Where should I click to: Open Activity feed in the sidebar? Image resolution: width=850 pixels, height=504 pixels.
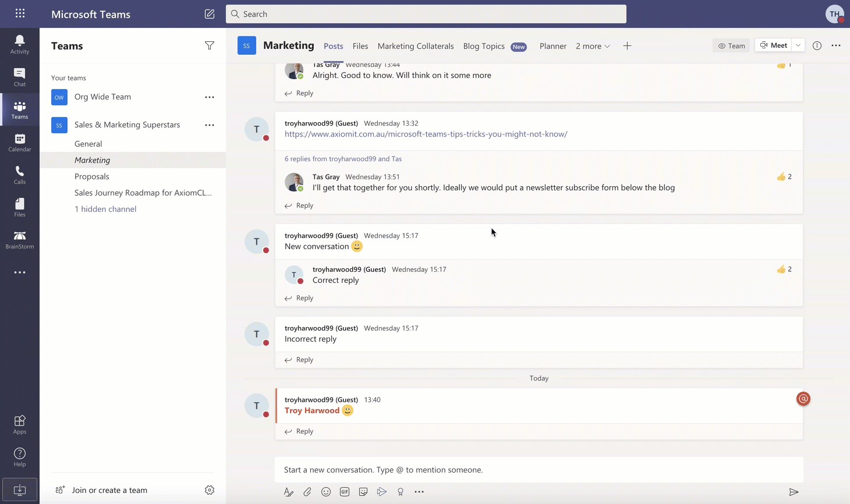[x=20, y=44]
